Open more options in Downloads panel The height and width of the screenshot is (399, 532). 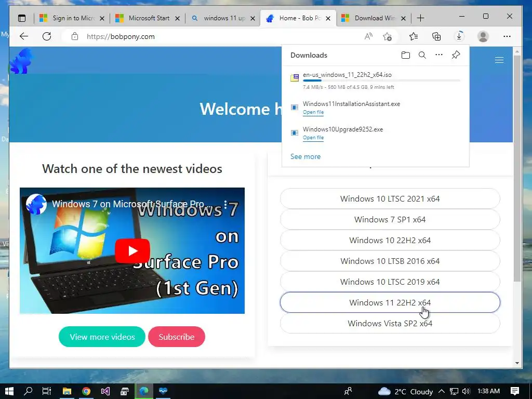coord(439,55)
